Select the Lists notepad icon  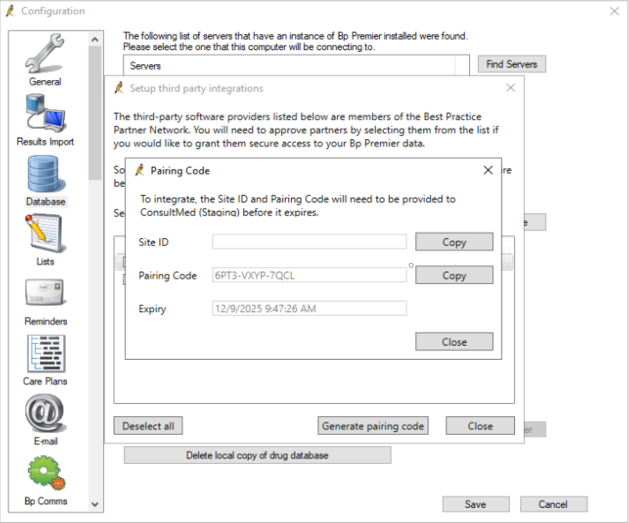pyautogui.click(x=45, y=234)
